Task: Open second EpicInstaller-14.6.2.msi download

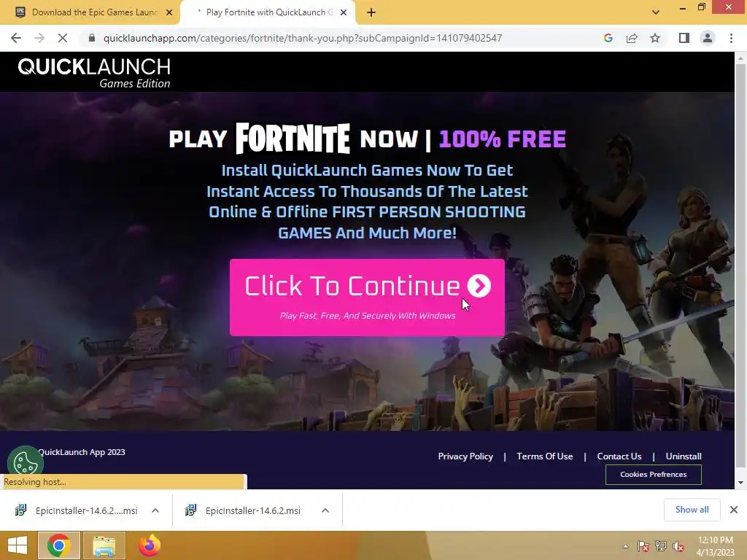Action: [245, 510]
